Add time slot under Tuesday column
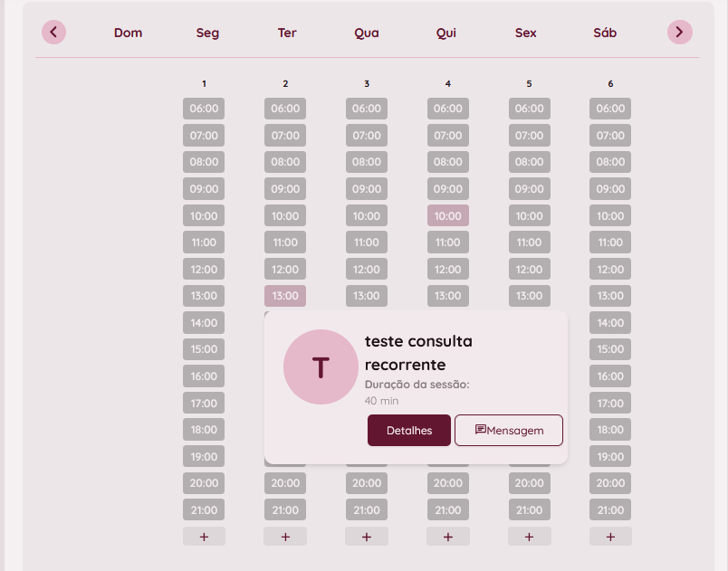This screenshot has width=728, height=571. tap(285, 537)
